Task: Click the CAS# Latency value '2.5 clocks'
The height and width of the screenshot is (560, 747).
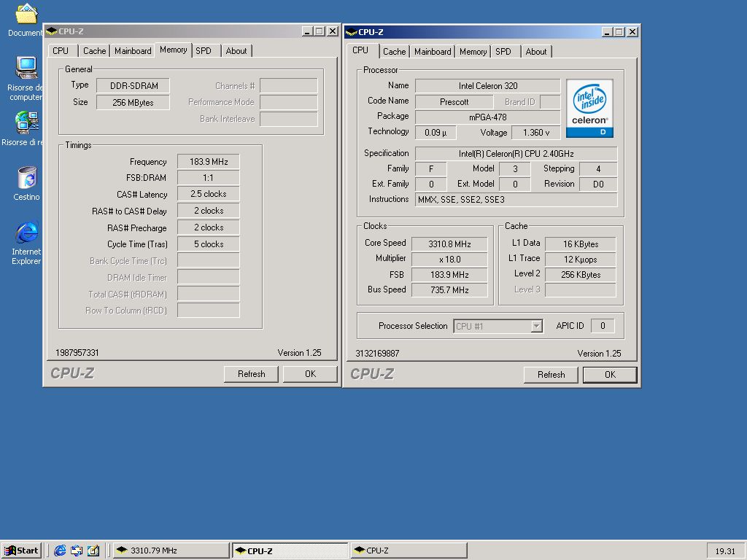Action: point(208,194)
